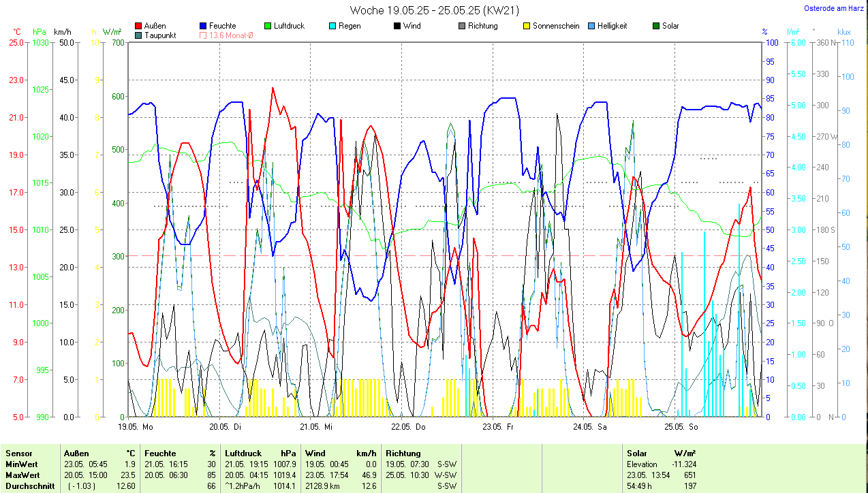Click the dark green Solar legend square
Screen dimensions: 868x493
[x=655, y=26]
